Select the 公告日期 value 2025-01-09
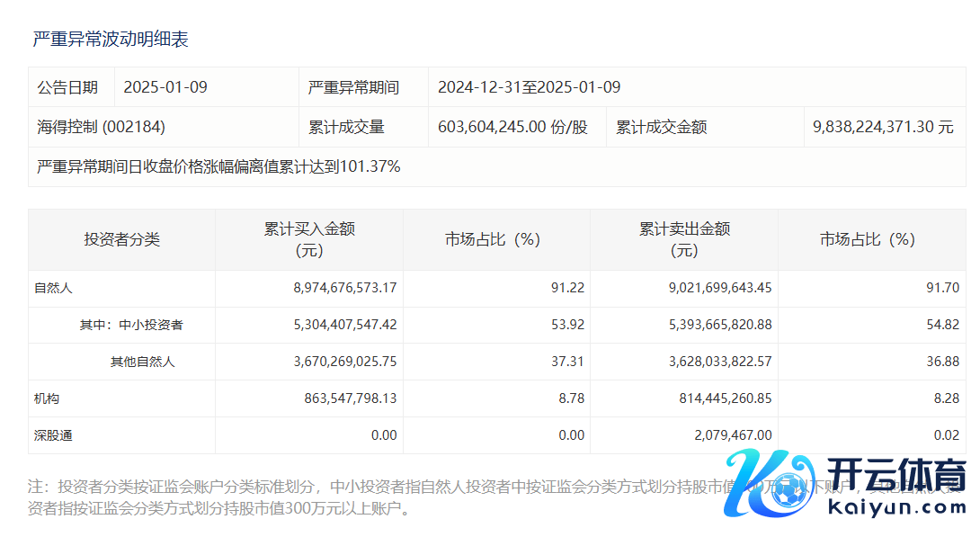 [x=165, y=87]
